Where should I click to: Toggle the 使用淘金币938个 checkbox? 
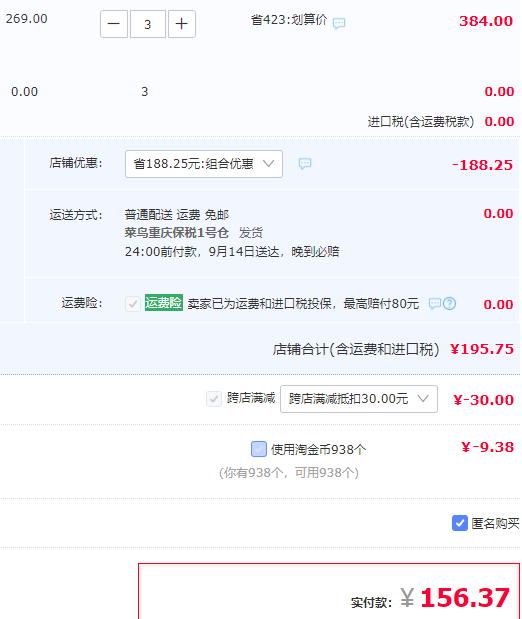pos(259,449)
